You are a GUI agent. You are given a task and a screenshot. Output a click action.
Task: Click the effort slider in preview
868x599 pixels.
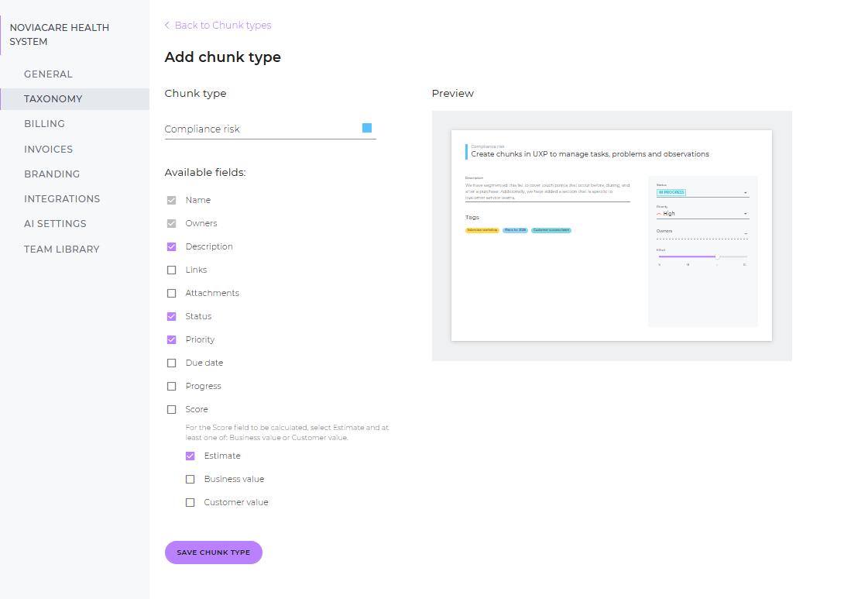click(x=702, y=256)
